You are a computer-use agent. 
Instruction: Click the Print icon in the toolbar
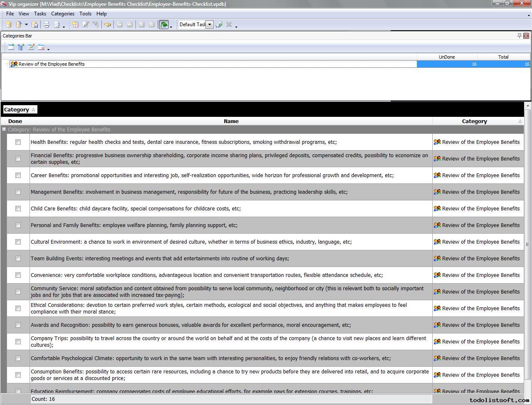pos(47,25)
